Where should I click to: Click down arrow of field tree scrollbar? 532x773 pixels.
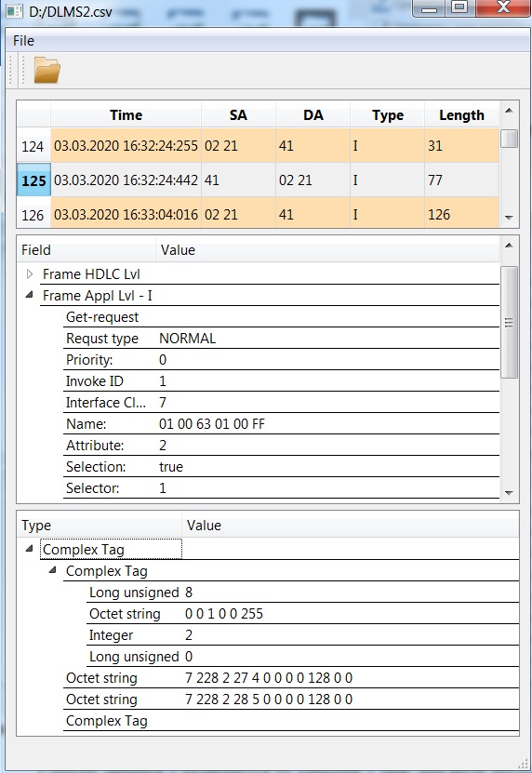tap(510, 493)
